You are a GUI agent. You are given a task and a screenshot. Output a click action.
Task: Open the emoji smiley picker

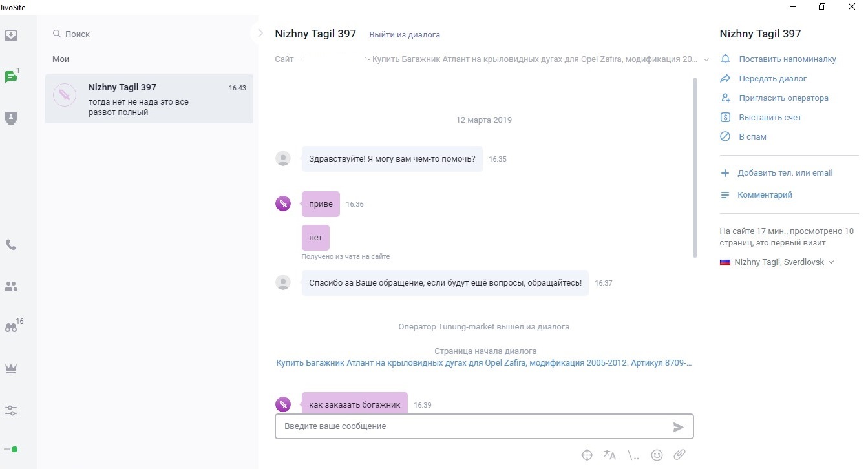[x=657, y=455]
